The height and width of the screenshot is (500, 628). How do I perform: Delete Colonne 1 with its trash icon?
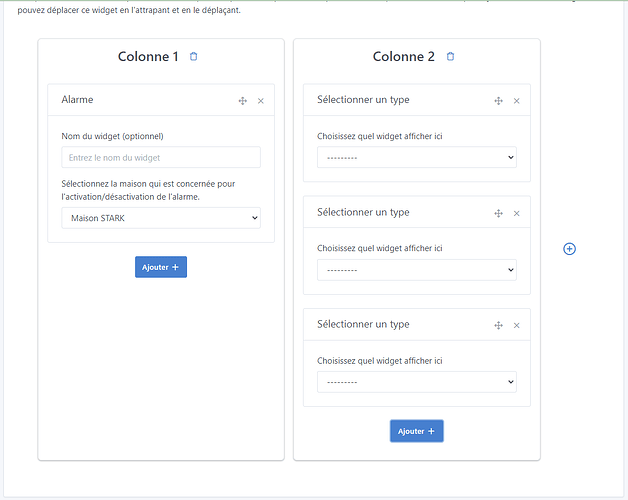coord(194,57)
